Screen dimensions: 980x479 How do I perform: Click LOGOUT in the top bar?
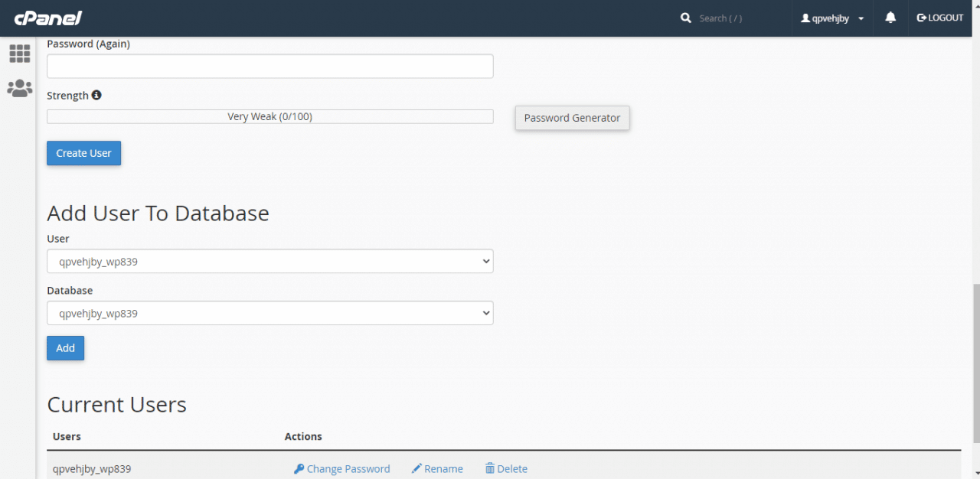coord(939,18)
